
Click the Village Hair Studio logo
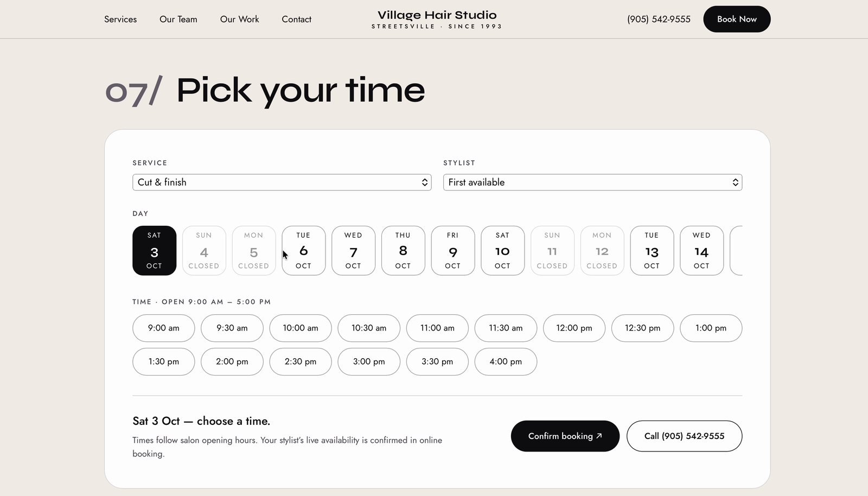pos(437,20)
